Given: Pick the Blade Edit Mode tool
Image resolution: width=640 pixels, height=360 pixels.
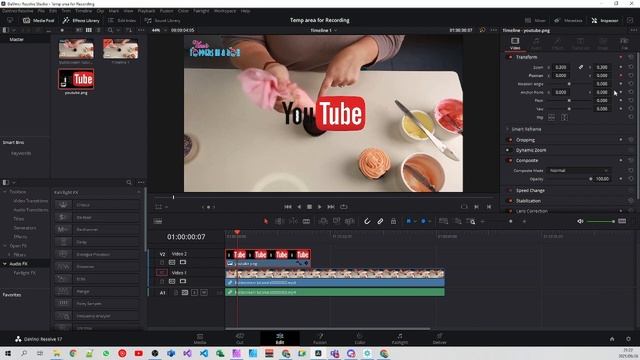Looking at the screenshot, I should click(x=306, y=221).
